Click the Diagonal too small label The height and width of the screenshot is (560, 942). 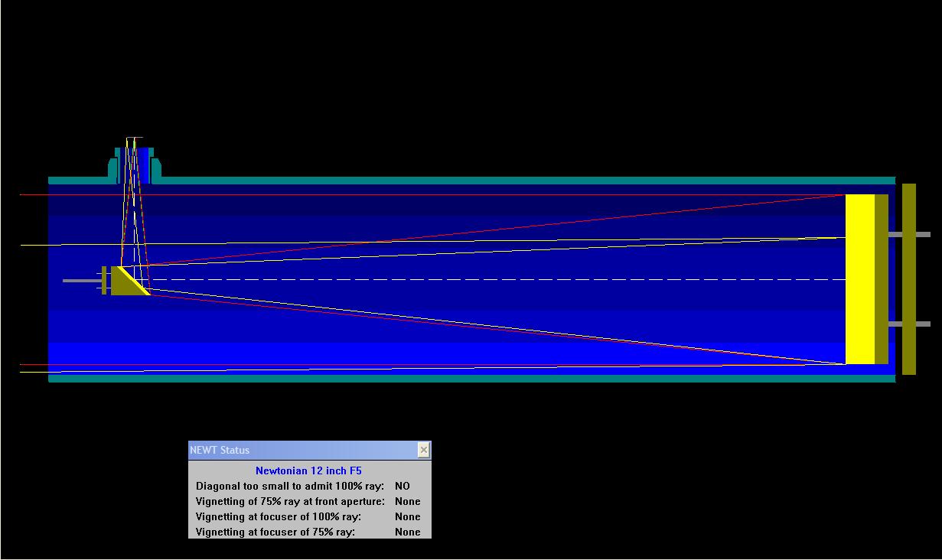click(290, 487)
